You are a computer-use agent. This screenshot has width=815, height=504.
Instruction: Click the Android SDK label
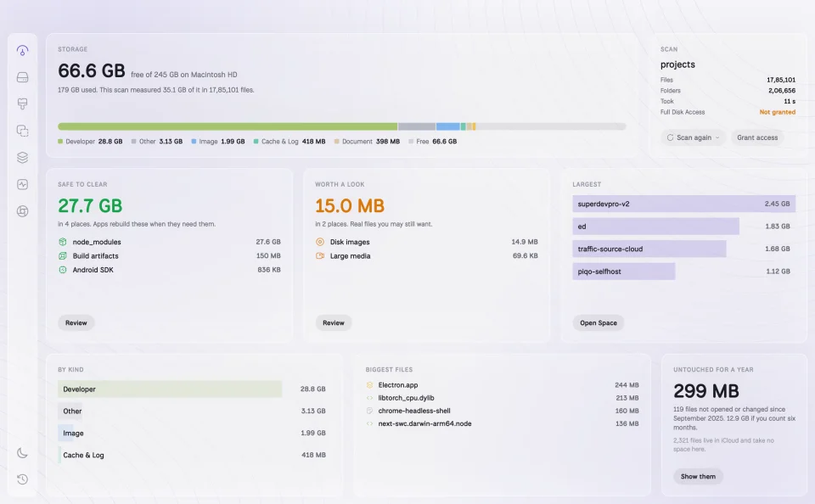93,270
